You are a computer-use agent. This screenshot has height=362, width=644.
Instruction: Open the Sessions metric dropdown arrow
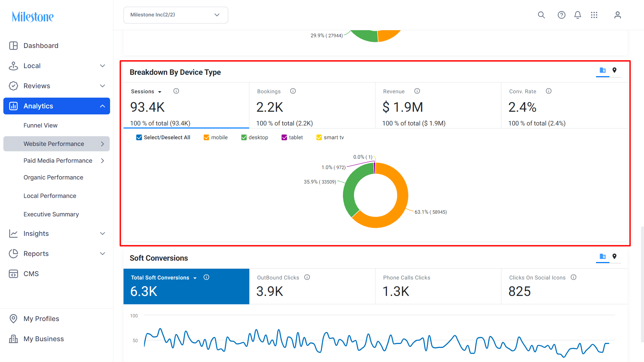click(x=160, y=92)
